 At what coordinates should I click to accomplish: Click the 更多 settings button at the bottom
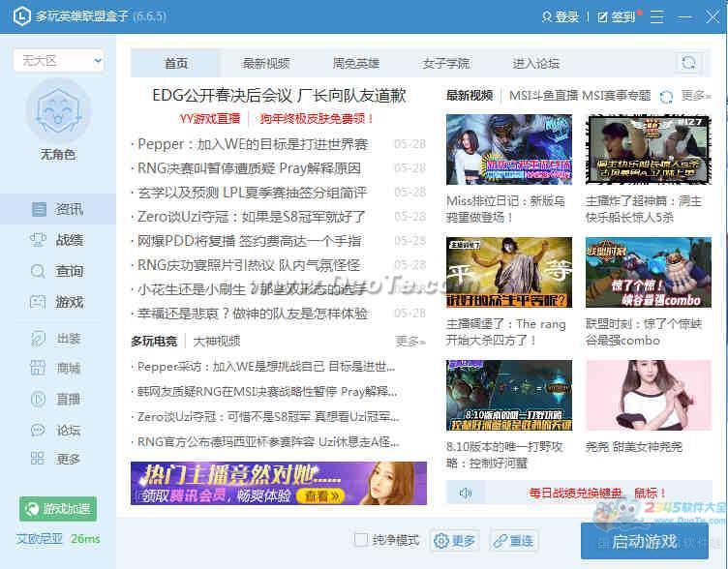pos(454,541)
